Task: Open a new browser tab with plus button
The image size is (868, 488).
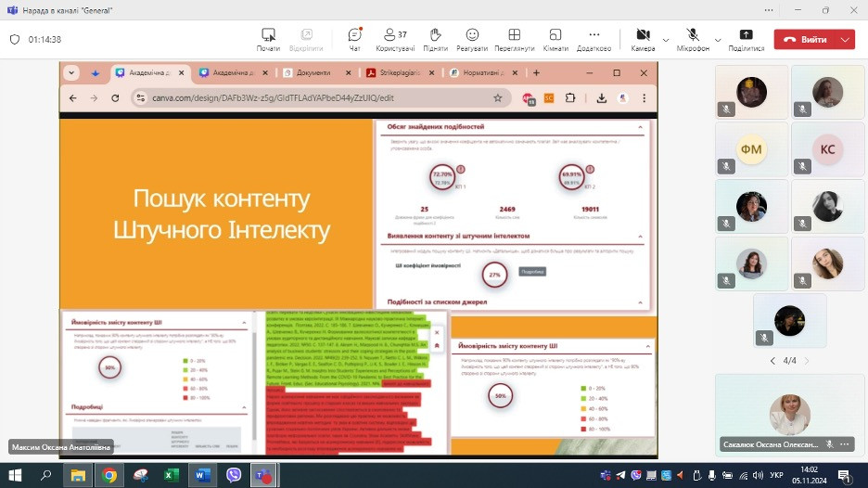Action: [536, 72]
